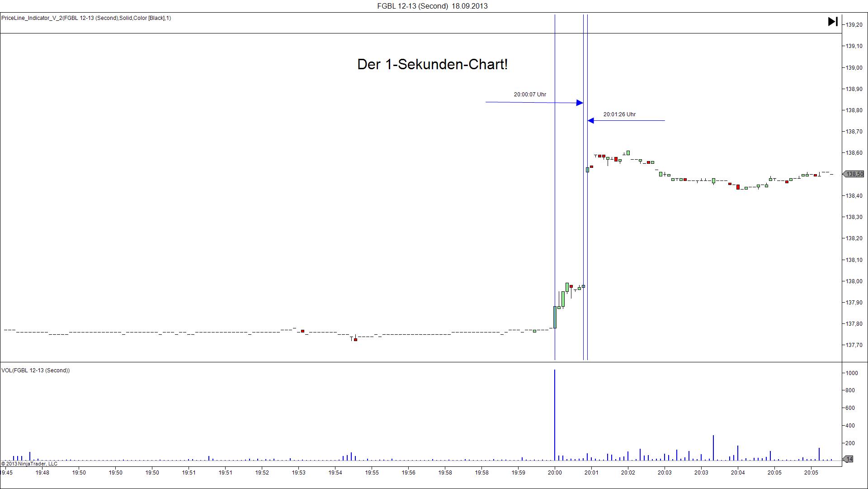Click the 200 volume axis label
The width and height of the screenshot is (868, 489).
point(850,443)
